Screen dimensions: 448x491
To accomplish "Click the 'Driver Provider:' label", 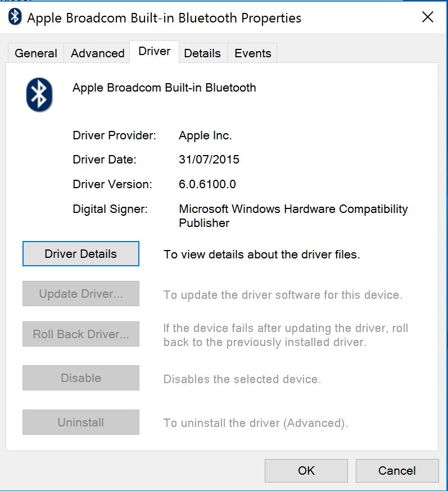I will pos(114,135).
